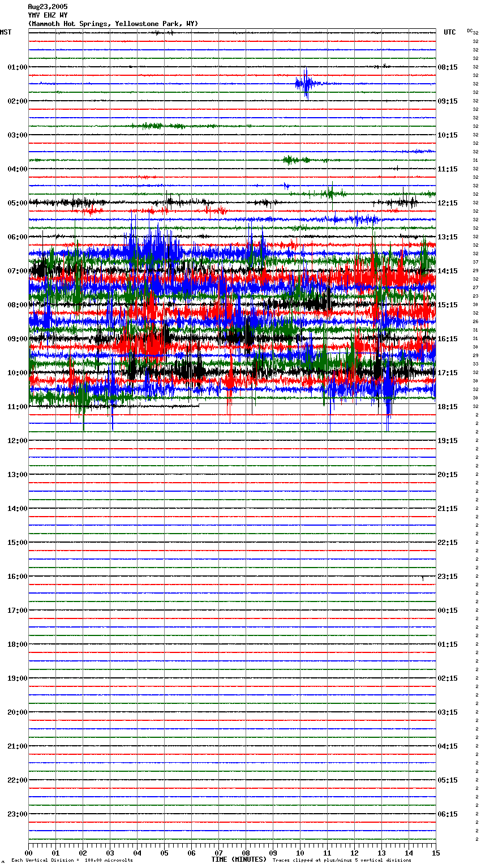Image resolution: width=481 pixels, height=868 pixels.
Task: Click the 00:15 UTC time label
Action: click(x=448, y=611)
